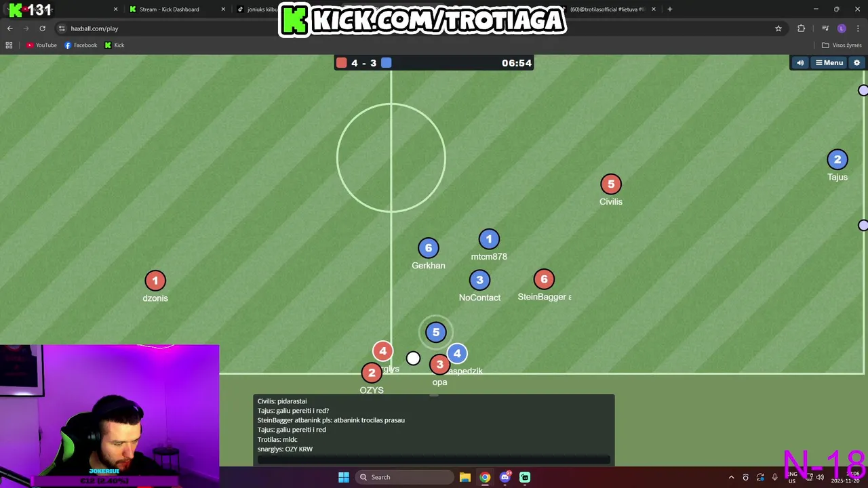
Task: Click the red team square in scoreboard
Action: [342, 63]
